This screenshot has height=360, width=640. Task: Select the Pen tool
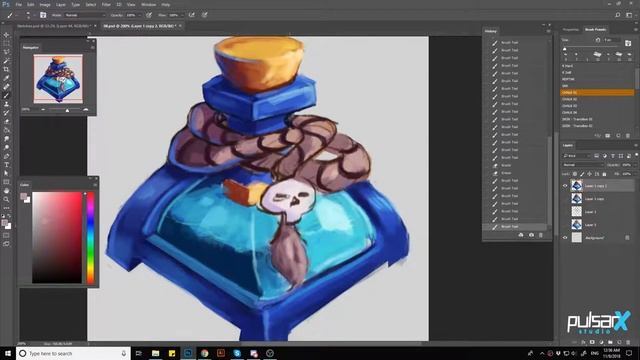click(x=6, y=156)
